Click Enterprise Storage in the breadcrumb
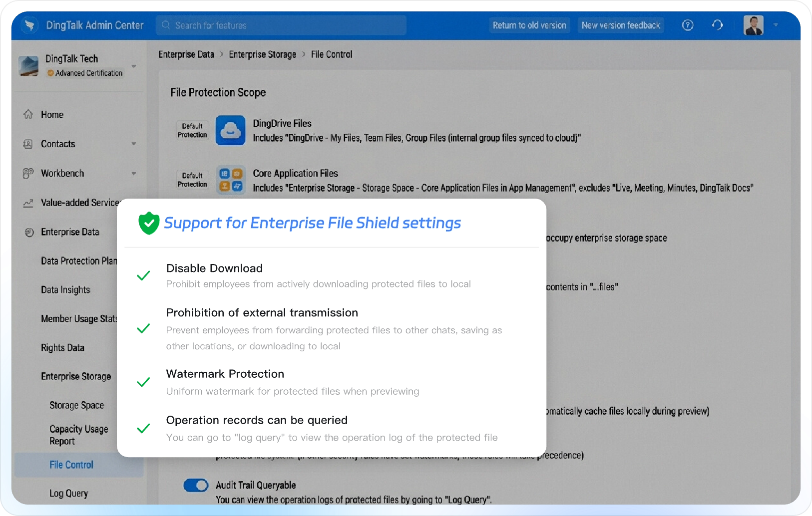 pos(263,54)
